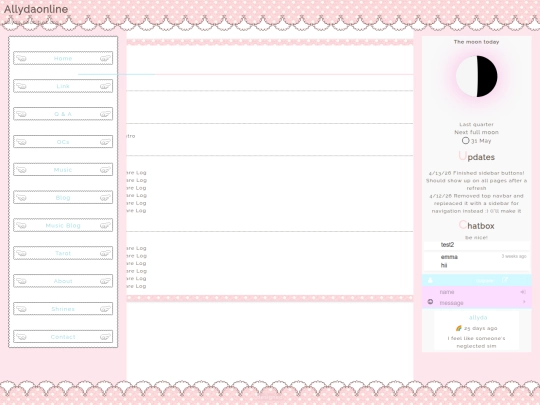Click the half moon phase image
The height and width of the screenshot is (405, 540).
[x=477, y=76]
